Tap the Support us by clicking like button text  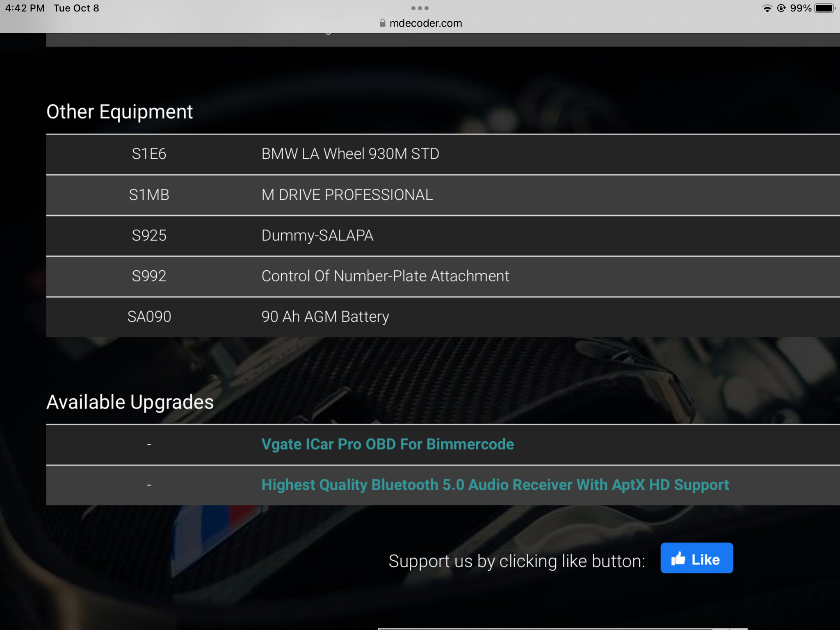(x=517, y=561)
